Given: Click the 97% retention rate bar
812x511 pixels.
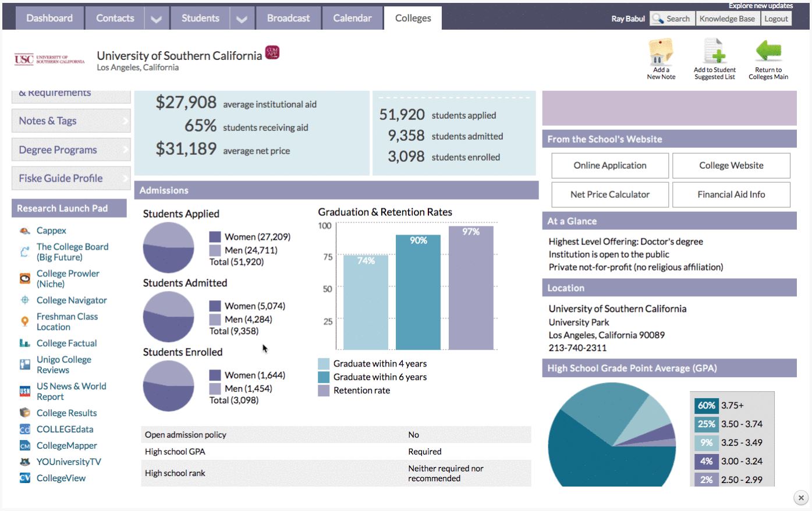Looking at the screenshot, I should click(471, 288).
